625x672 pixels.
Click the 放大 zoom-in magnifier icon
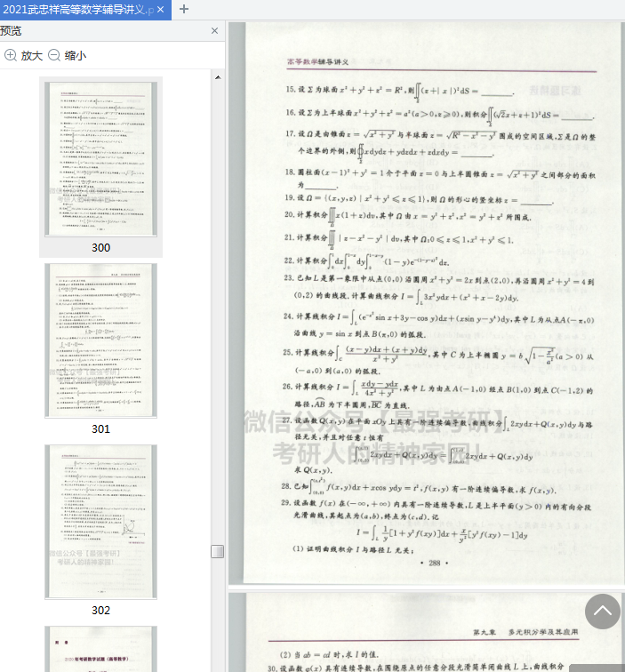coord(11,55)
